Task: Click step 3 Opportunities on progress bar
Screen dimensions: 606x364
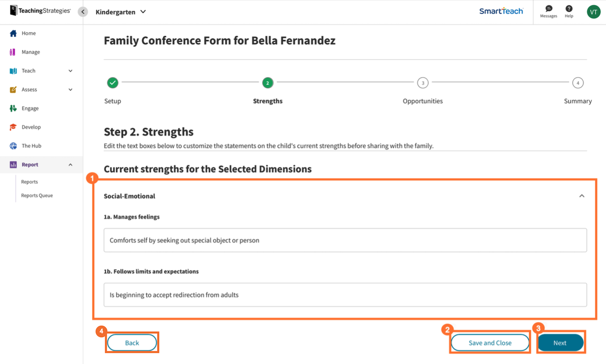Action: (423, 83)
